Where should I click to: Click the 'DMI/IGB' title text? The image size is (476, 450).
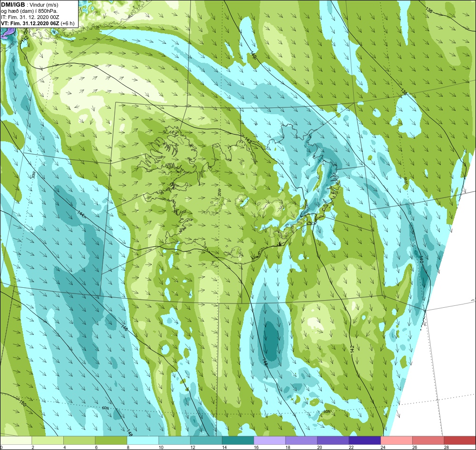[13, 5]
